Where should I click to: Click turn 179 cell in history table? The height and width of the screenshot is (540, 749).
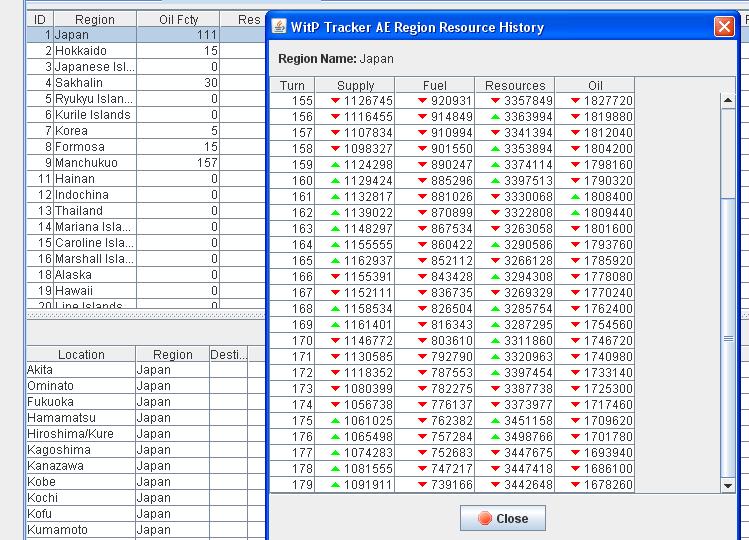tap(292, 485)
